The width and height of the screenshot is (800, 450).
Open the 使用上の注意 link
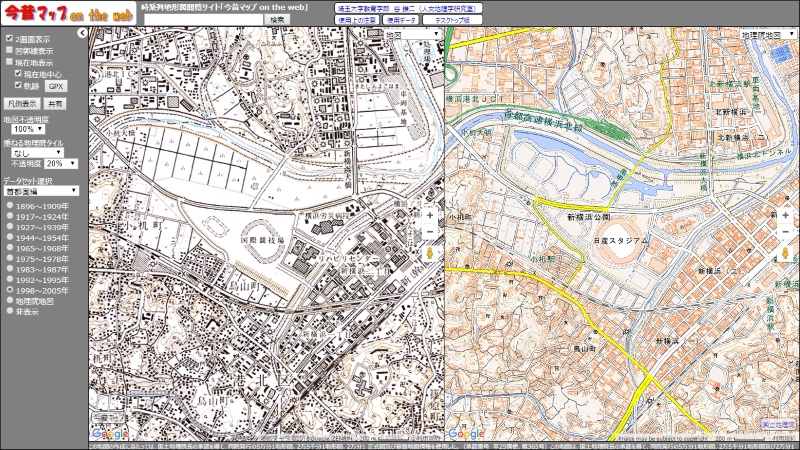coord(358,19)
